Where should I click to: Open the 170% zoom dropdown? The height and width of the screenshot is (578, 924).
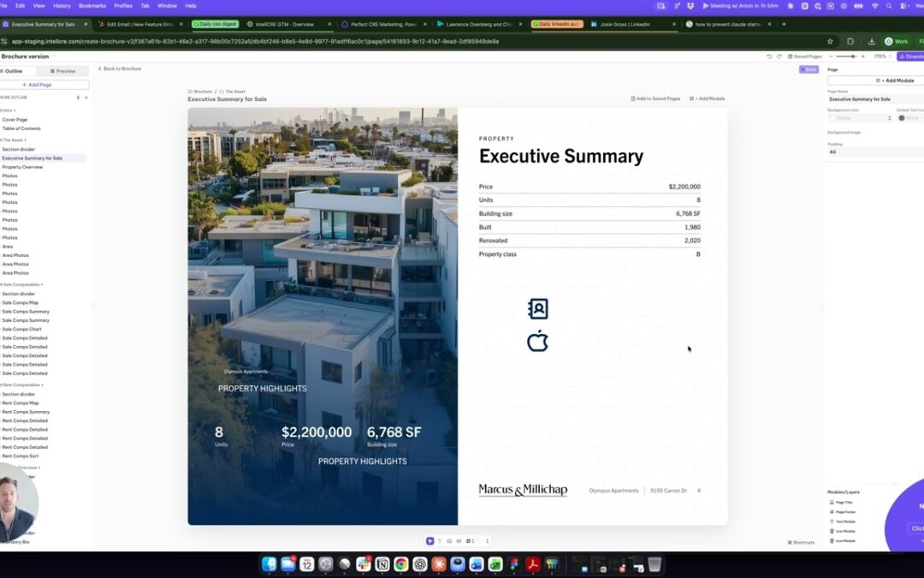(x=882, y=57)
